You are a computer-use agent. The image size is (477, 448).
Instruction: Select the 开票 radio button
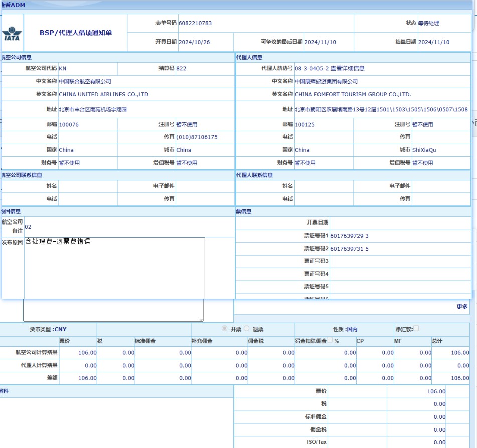tap(225, 329)
